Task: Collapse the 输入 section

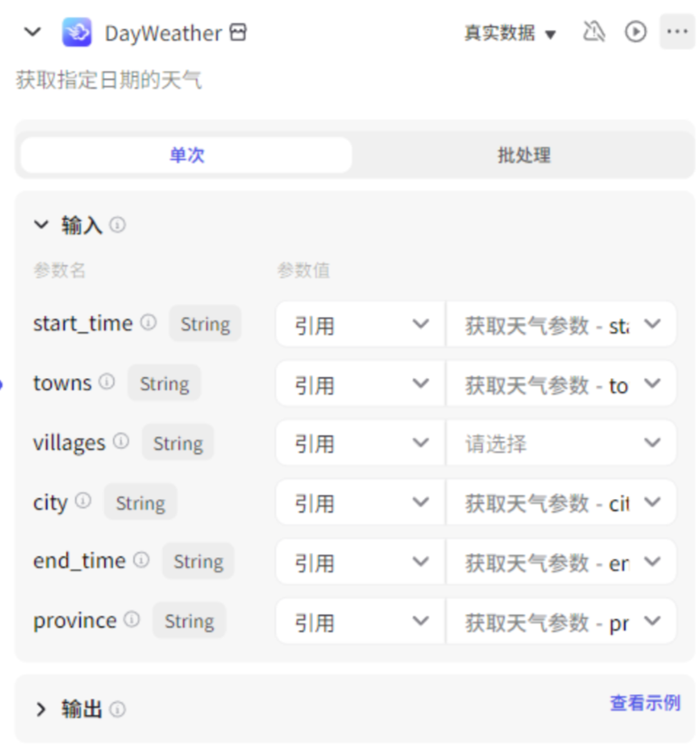Action: tap(41, 225)
